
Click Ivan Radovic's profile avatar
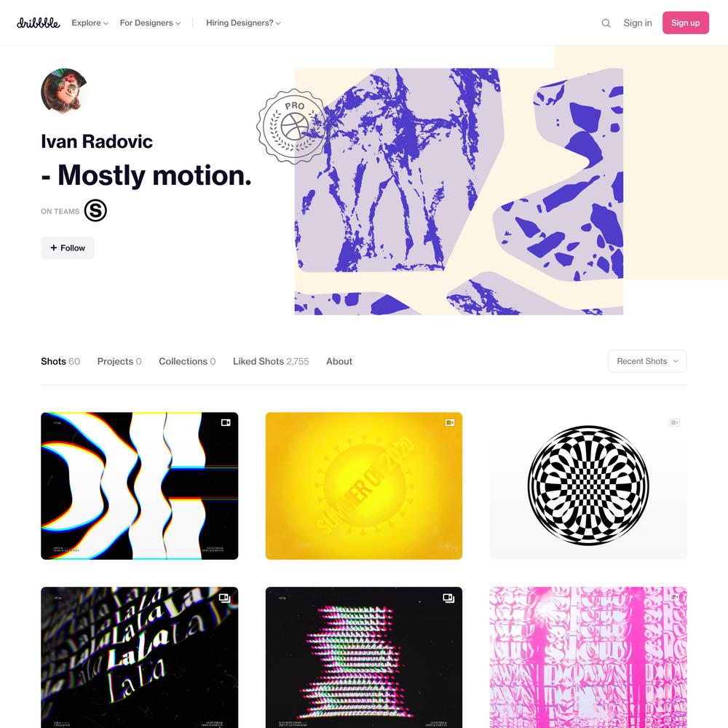point(64,92)
